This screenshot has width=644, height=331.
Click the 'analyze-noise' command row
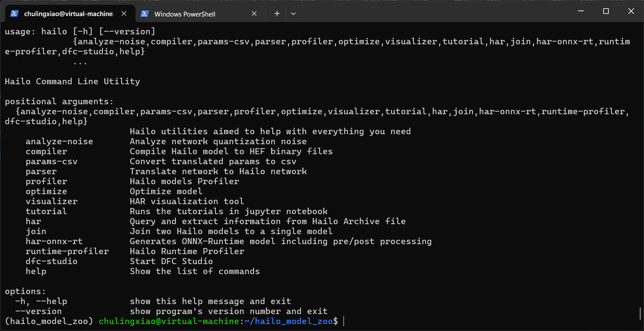(166, 141)
